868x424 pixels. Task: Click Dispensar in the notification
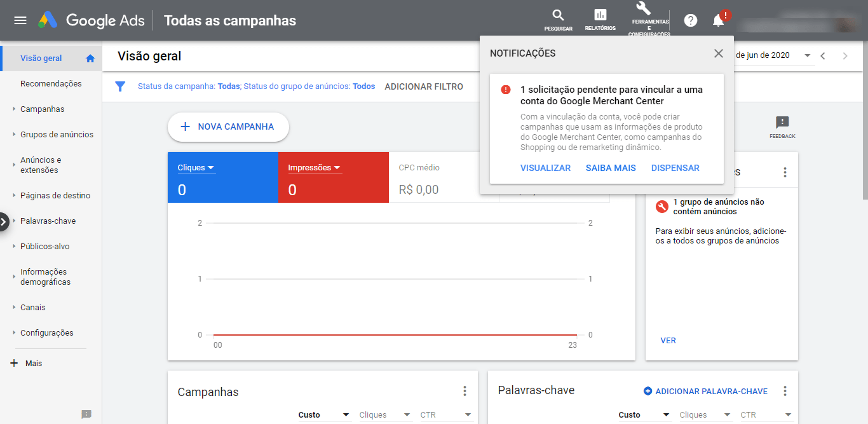(675, 168)
